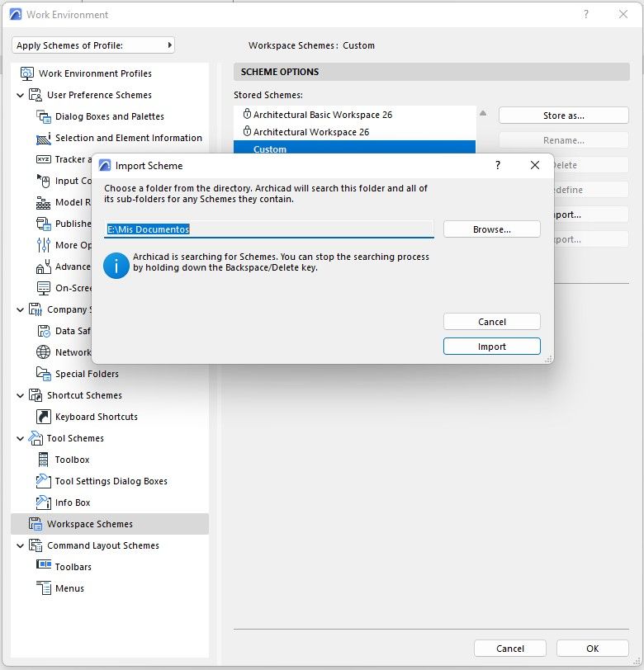Viewport: 644px width, 670px height.
Task: Select the Selection and Element Information icon
Action: [44, 138]
